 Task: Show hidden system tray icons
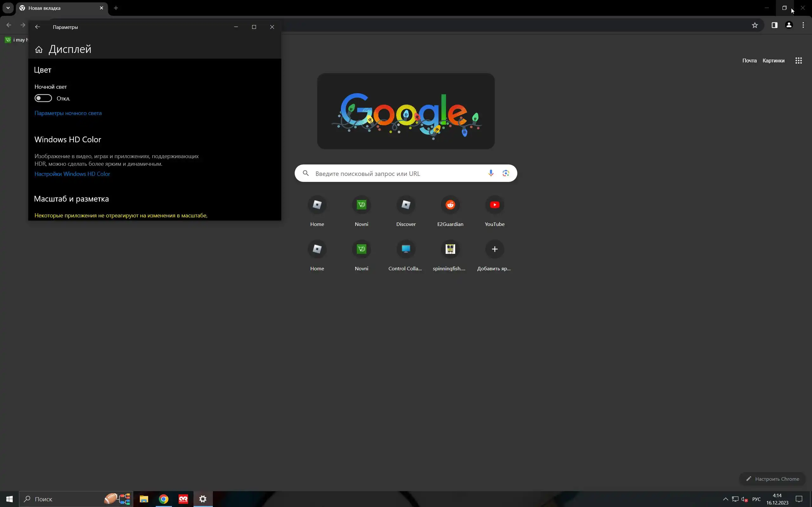click(x=725, y=499)
